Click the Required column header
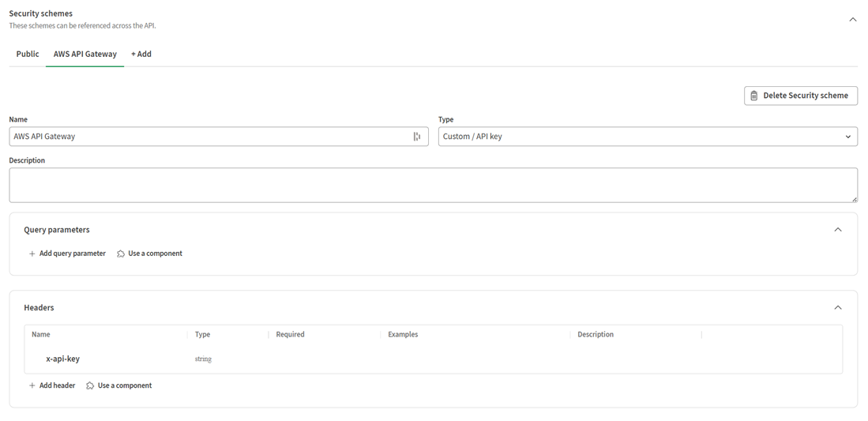 [290, 334]
